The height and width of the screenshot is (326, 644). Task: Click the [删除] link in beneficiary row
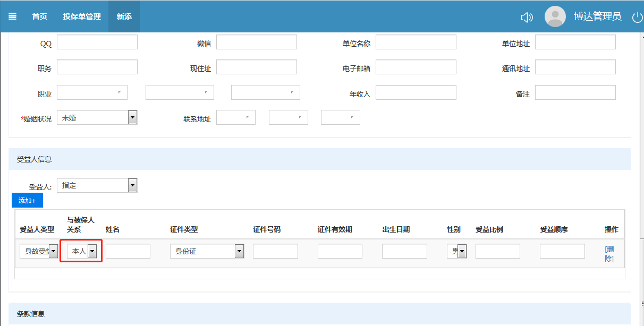pyautogui.click(x=609, y=254)
